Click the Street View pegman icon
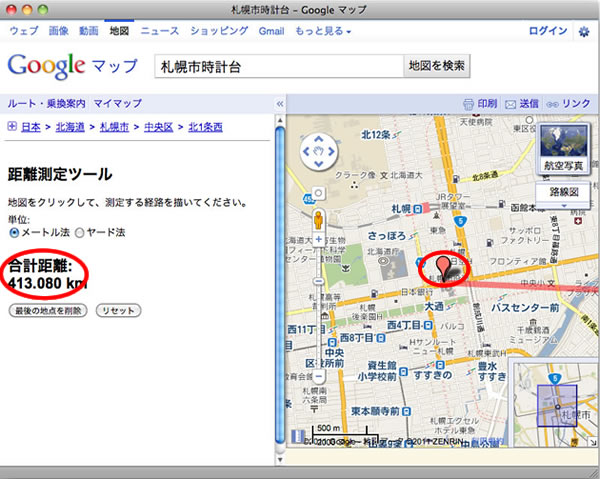Screen dimensions: 600x479 pos(318,220)
